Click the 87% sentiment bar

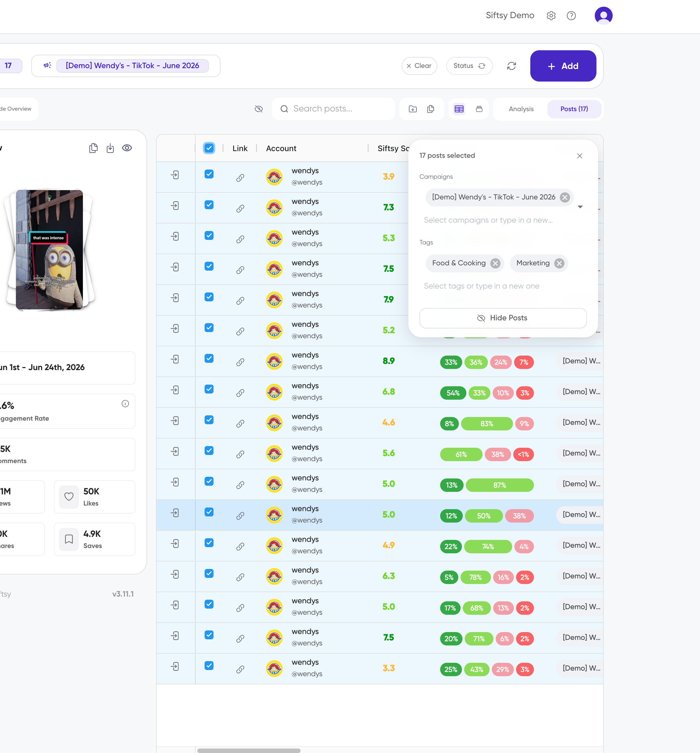(x=499, y=485)
